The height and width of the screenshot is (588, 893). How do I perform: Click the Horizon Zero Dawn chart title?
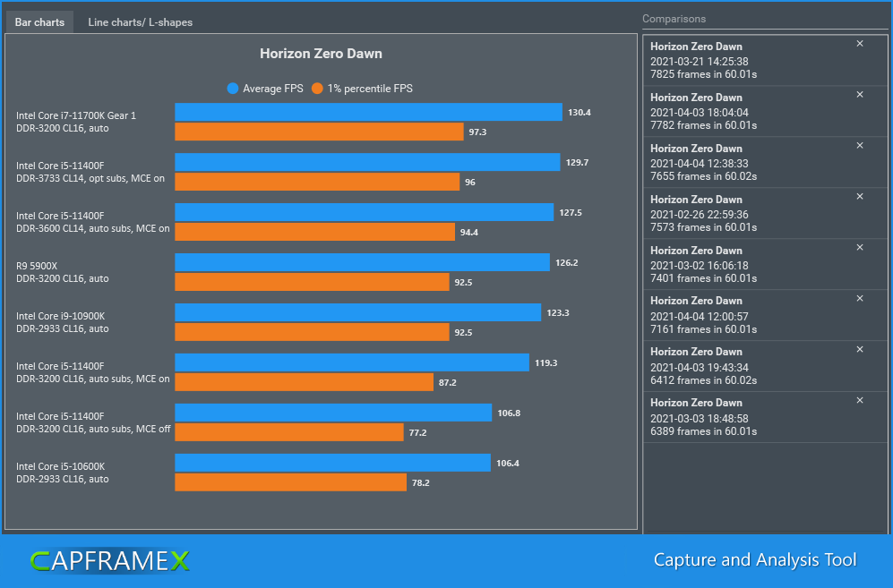[322, 54]
